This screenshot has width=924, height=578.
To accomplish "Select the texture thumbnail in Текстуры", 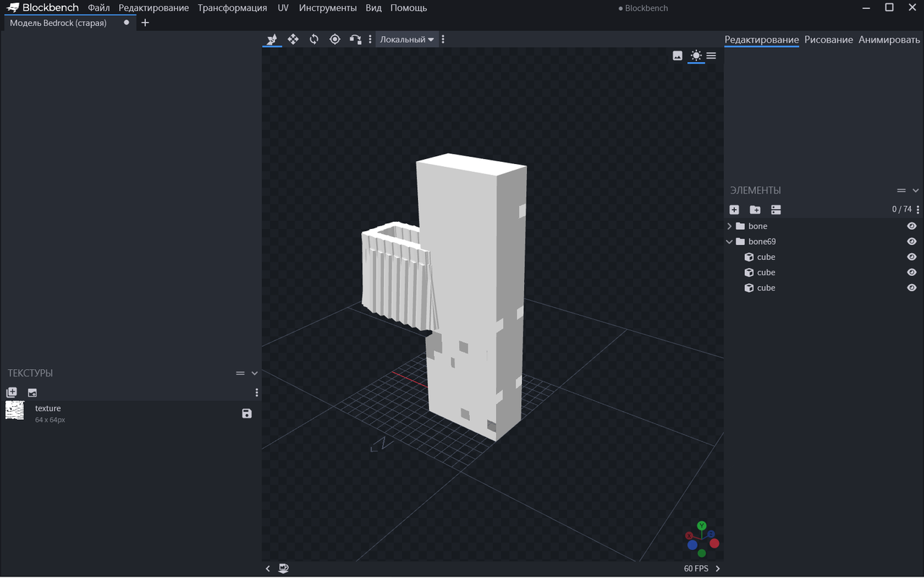I will pyautogui.click(x=14, y=410).
